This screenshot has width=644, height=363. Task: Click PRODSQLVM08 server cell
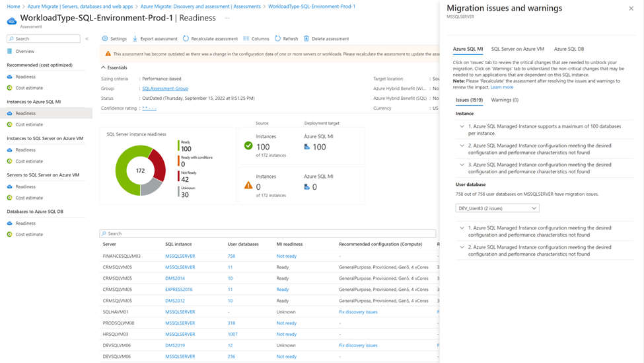[x=118, y=323]
